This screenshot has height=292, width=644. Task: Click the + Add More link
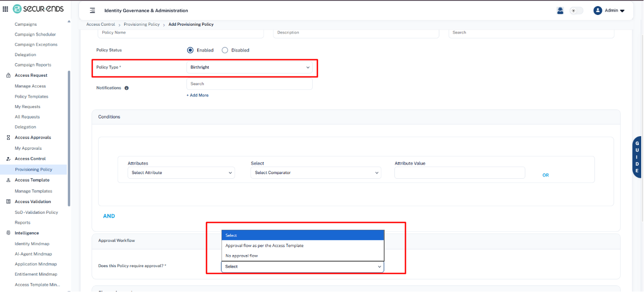(x=198, y=95)
